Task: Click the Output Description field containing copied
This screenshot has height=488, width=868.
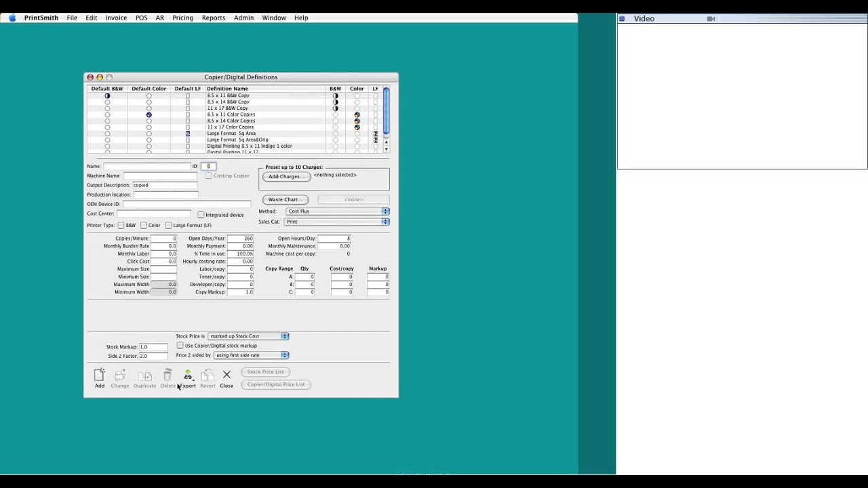Action: pyautogui.click(x=165, y=185)
